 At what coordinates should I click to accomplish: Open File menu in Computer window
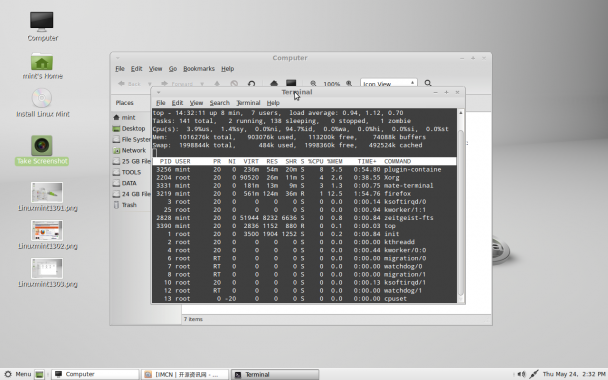120,69
